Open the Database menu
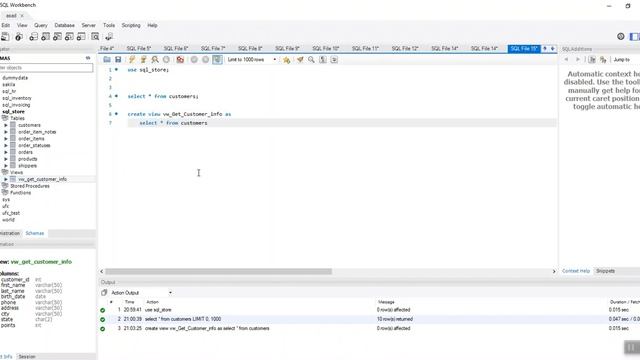640x360 pixels. [64, 25]
